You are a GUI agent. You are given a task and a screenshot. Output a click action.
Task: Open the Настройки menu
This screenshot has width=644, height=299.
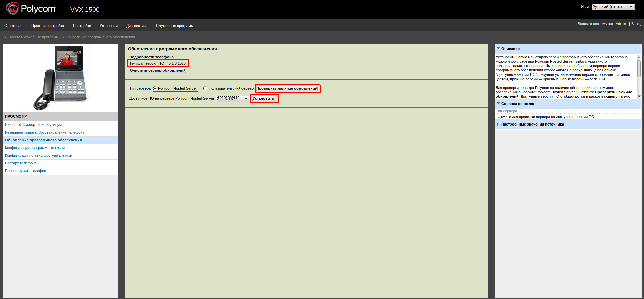click(x=82, y=26)
